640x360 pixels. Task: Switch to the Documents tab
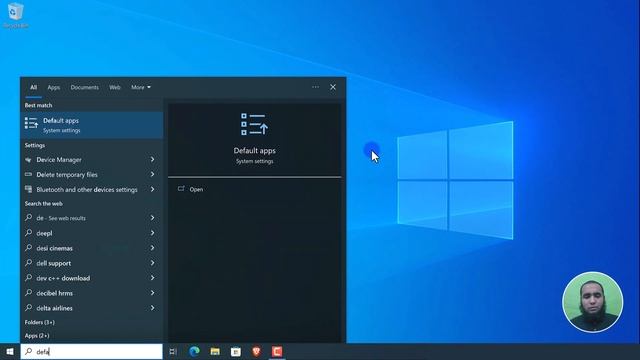tap(84, 87)
